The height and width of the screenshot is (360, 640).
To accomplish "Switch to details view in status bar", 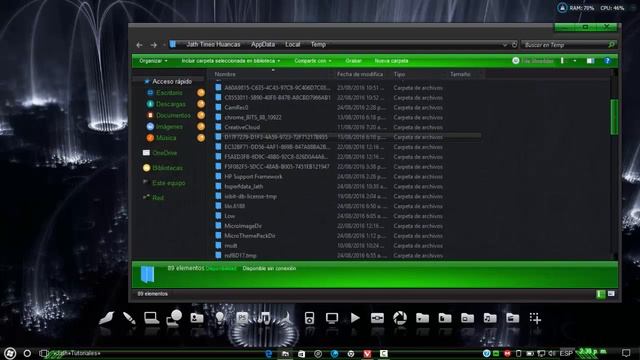I will coord(600,294).
